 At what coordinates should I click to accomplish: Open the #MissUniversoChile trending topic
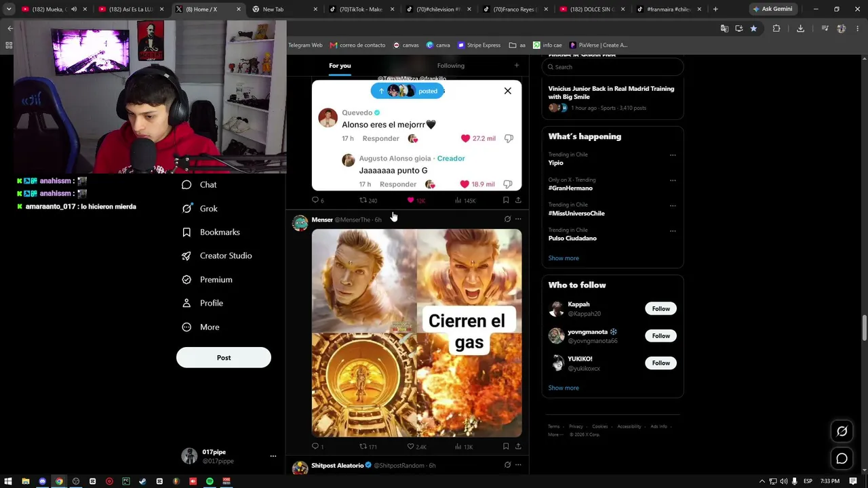tap(576, 213)
